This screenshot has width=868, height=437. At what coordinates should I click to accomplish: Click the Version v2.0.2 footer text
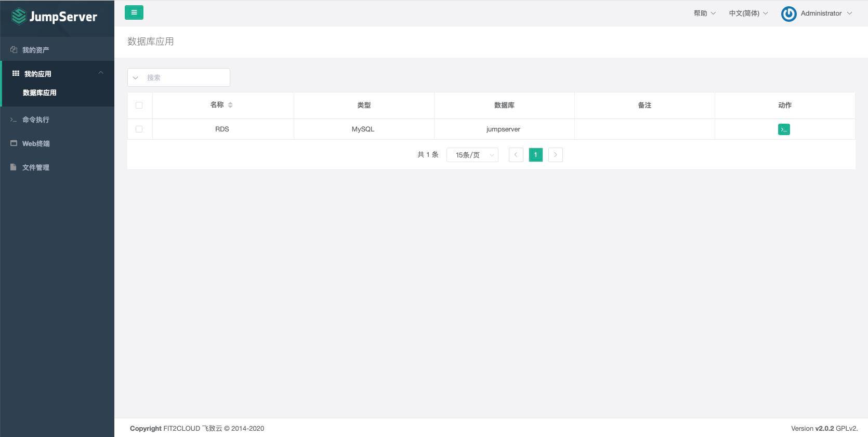(x=824, y=429)
